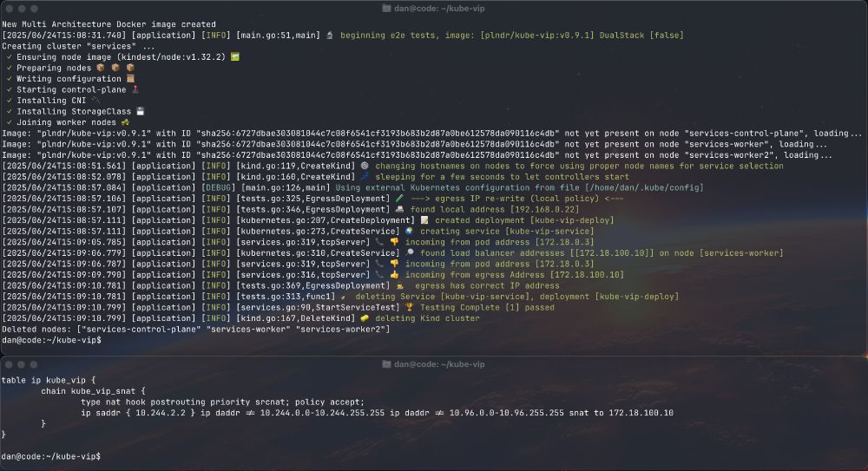Click the gear emoji before changing hostnames
The width and height of the screenshot is (868, 471).
[365, 166]
